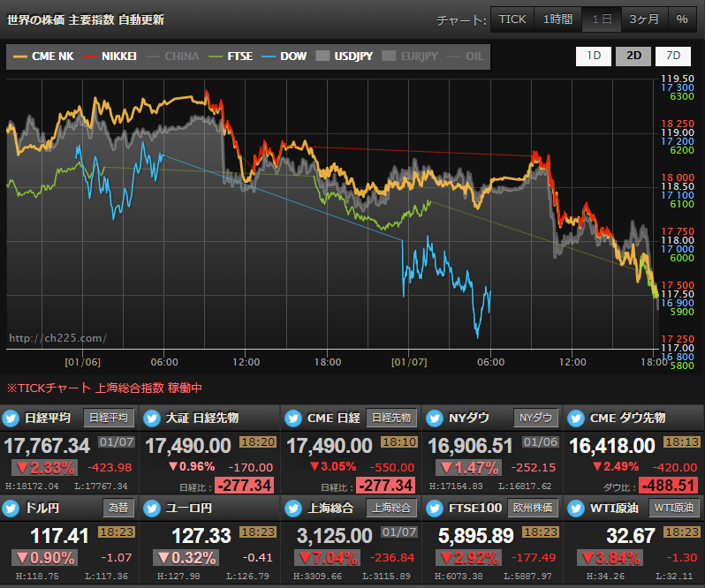Image resolution: width=705 pixels, height=588 pixels.
Task: Click ユーロ円 rate 127.33
Action: click(201, 535)
